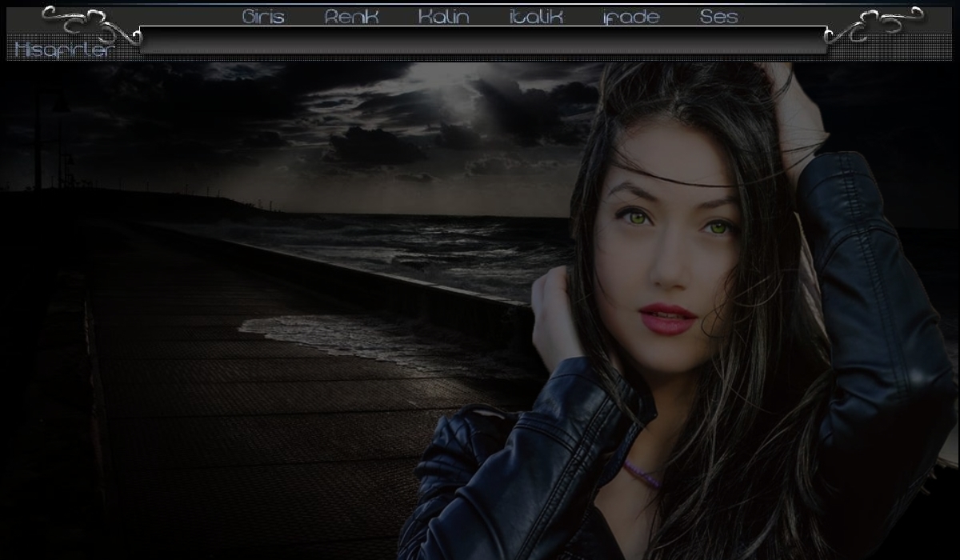The image size is (960, 560).
Task: Open the Renk color menu item
Action: pyautogui.click(x=351, y=17)
